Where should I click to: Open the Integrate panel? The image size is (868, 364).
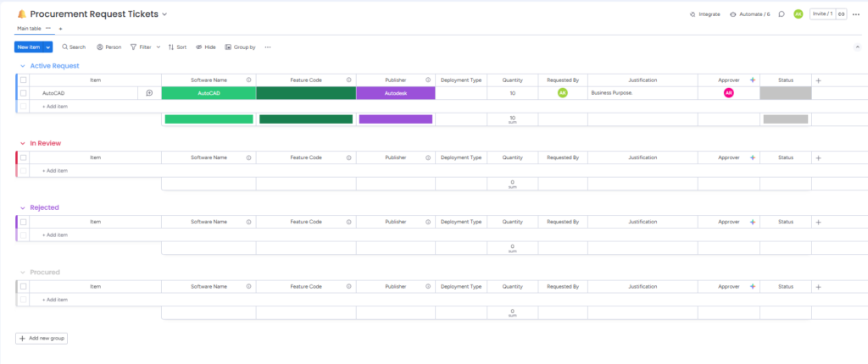705,14
